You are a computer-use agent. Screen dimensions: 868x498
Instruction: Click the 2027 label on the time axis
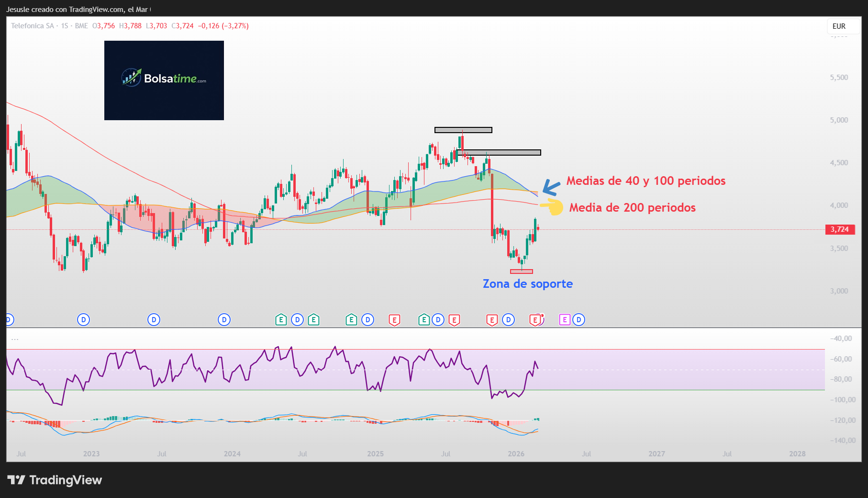click(657, 453)
